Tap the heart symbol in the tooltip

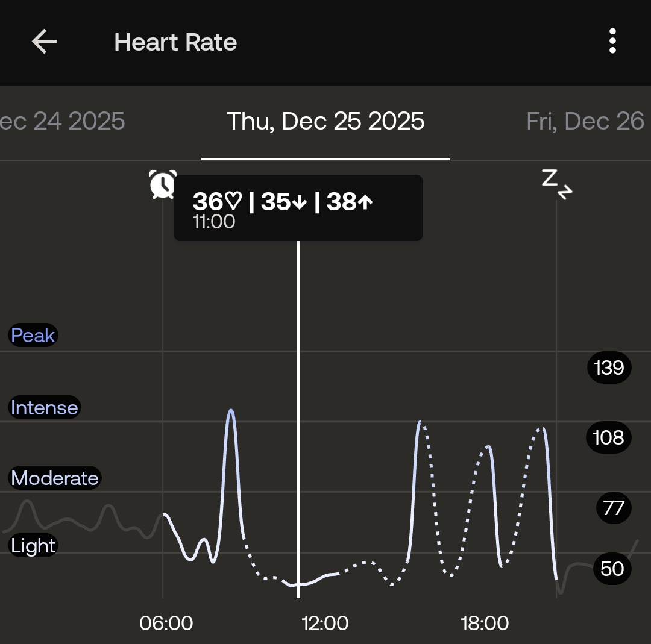(x=233, y=202)
